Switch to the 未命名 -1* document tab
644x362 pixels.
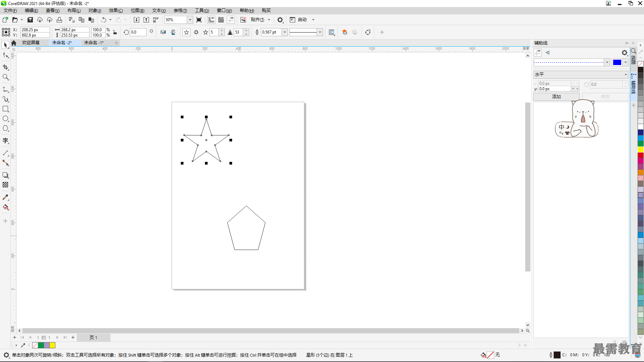pos(94,43)
